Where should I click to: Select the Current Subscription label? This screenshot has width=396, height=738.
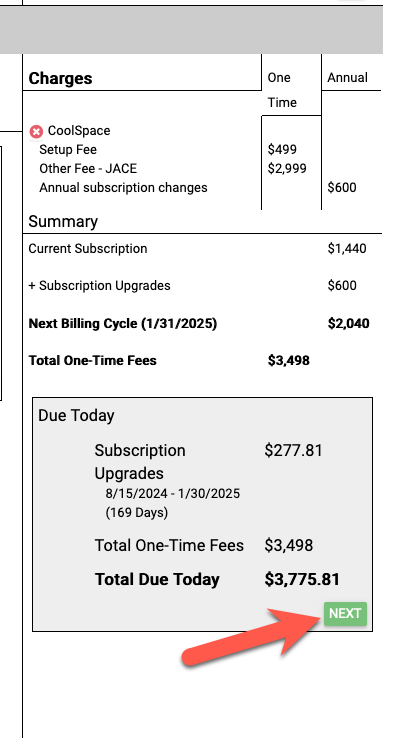[x=88, y=249]
